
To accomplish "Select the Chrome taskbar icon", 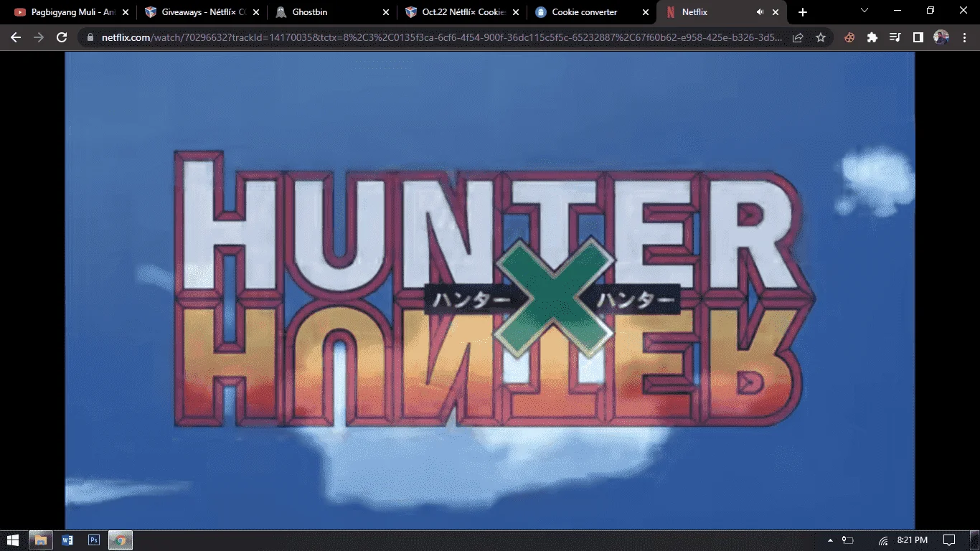I will point(121,540).
